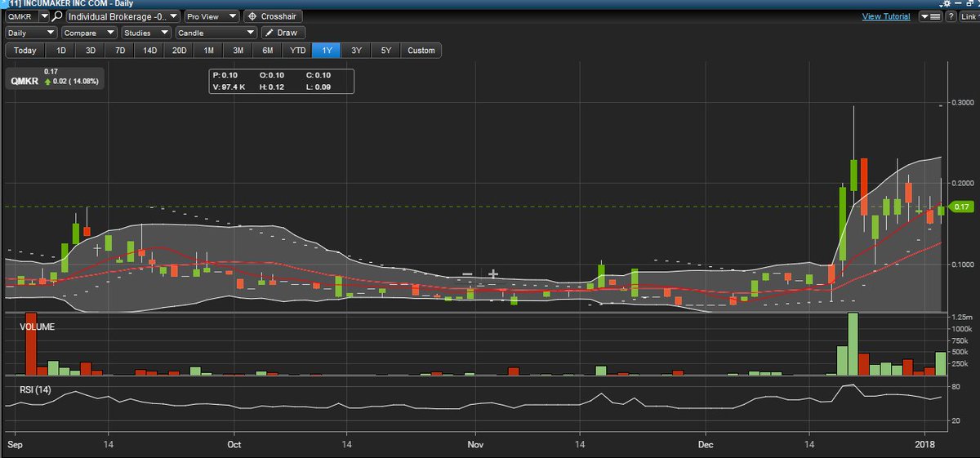The width and height of the screenshot is (980, 458).
Task: Open the Daily frequency dropdown
Action: (x=32, y=33)
